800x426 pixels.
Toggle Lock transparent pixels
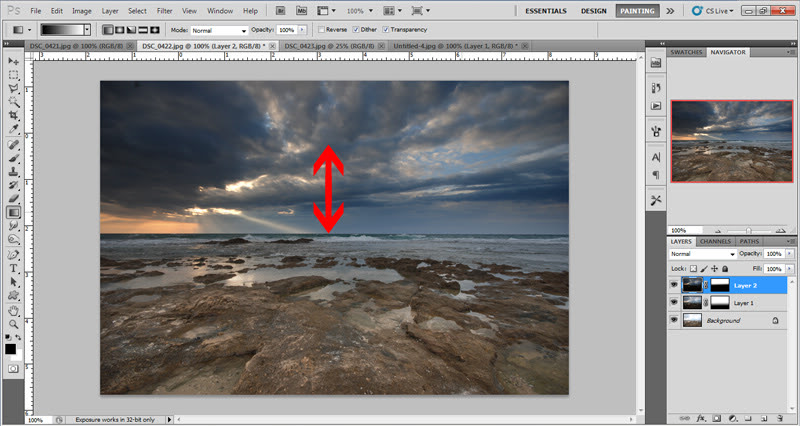click(x=693, y=268)
